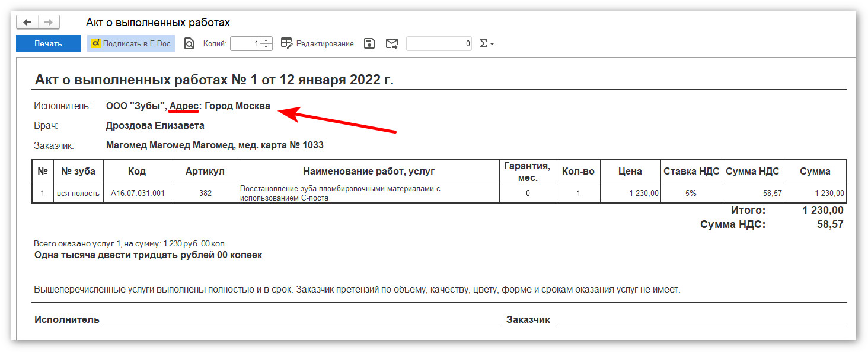Decrease copies count with down spinner

266,47
